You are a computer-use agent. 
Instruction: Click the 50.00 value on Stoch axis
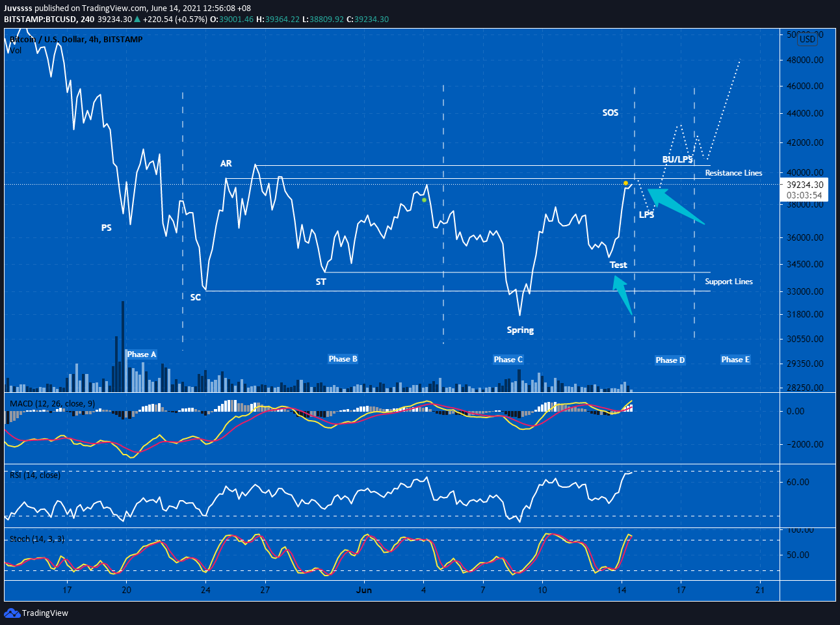pos(798,555)
